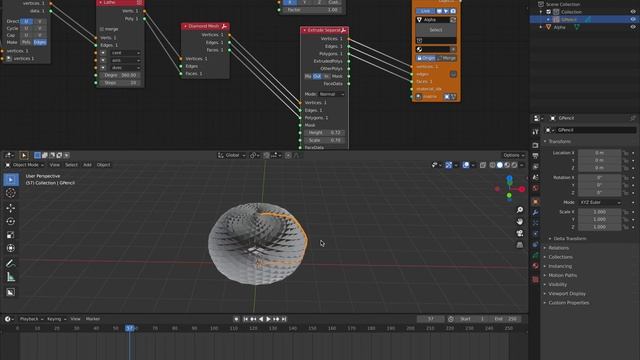
Task: Play the animation forward
Action: [268, 319]
